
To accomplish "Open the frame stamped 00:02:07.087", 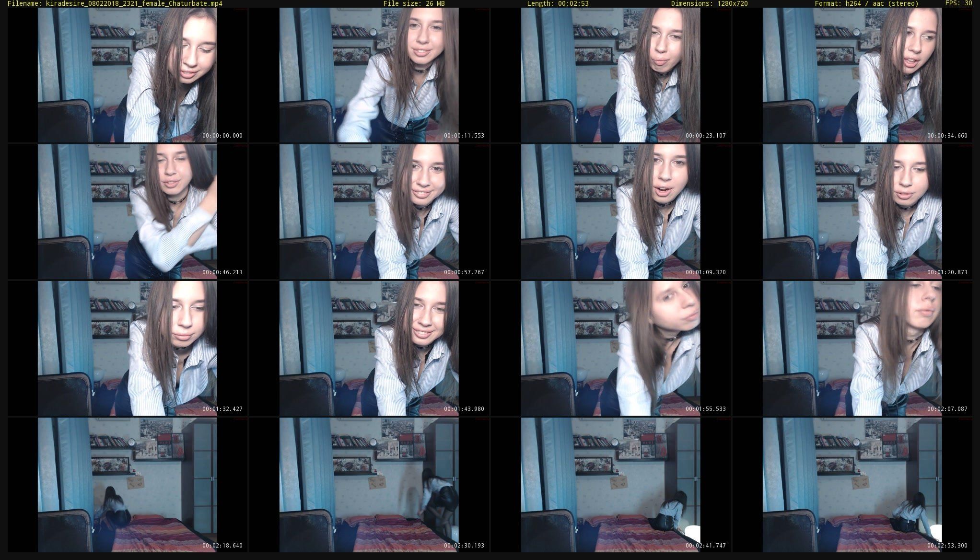I will pyautogui.click(x=852, y=348).
